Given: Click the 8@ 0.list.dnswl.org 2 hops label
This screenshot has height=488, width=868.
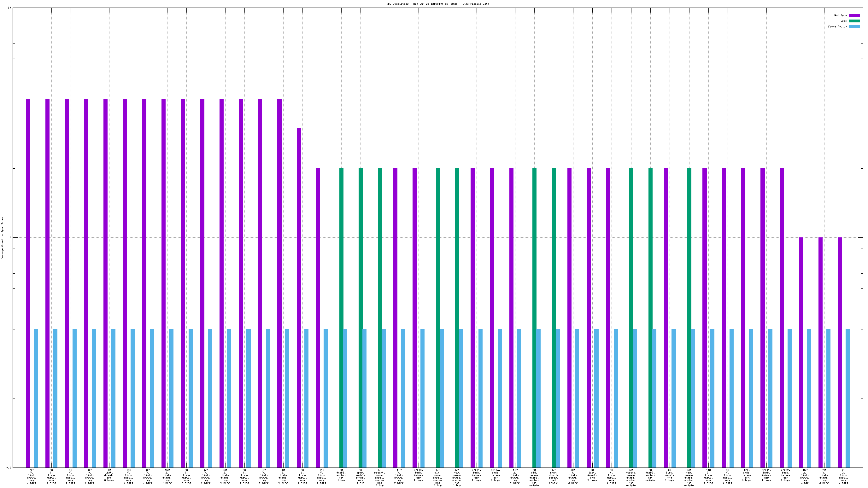Looking at the screenshot, I should 573,476.
